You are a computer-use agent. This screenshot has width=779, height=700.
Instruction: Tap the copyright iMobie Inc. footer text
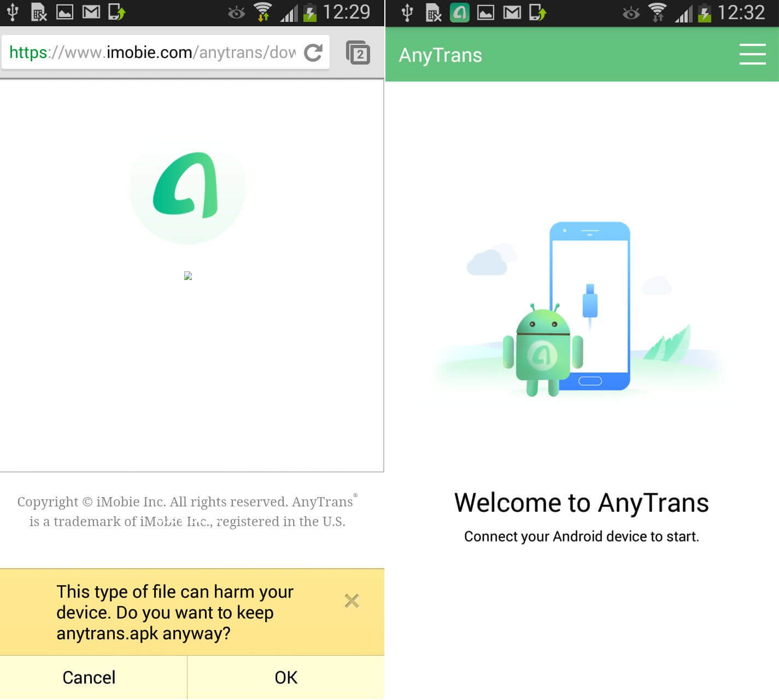(187, 511)
